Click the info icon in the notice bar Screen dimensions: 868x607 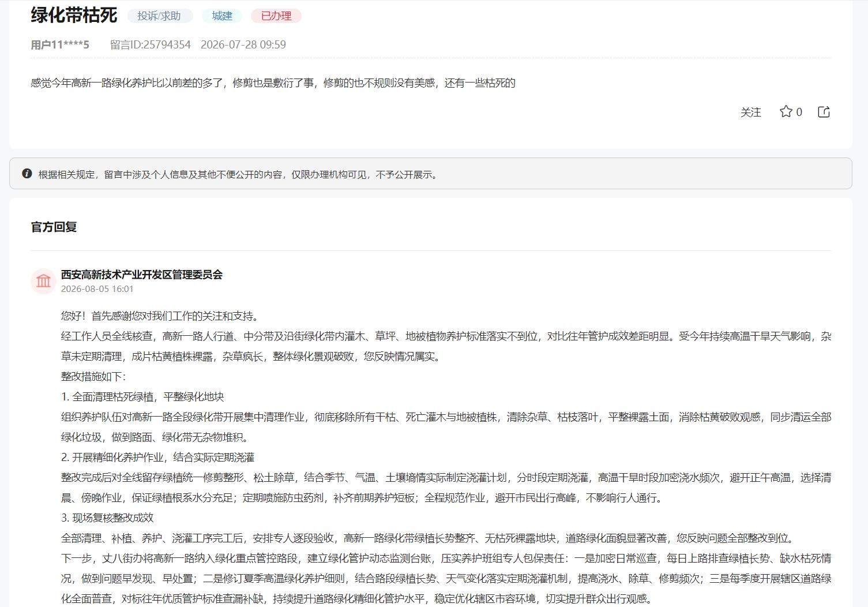(x=27, y=173)
